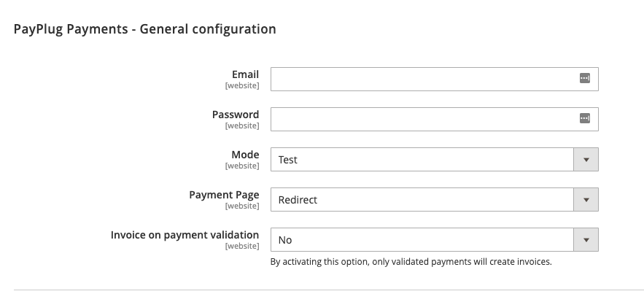Screen dimensions: 644x302
Task: Click the Mode dropdown arrow button
Action: click(x=586, y=159)
